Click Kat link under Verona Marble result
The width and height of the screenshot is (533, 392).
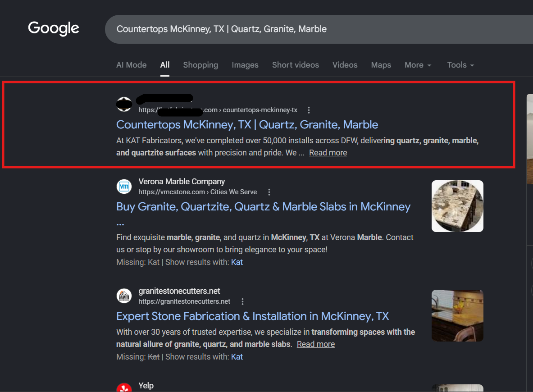237,263
